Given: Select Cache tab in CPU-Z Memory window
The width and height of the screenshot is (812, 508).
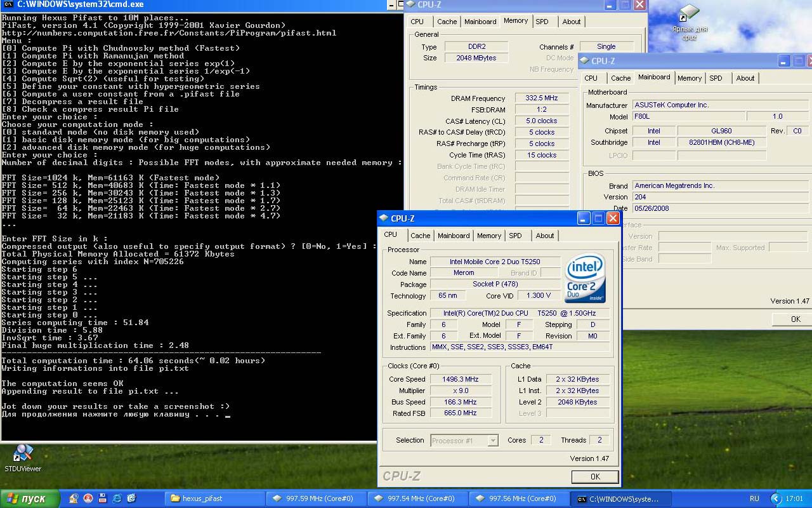Looking at the screenshot, I should 447,22.
